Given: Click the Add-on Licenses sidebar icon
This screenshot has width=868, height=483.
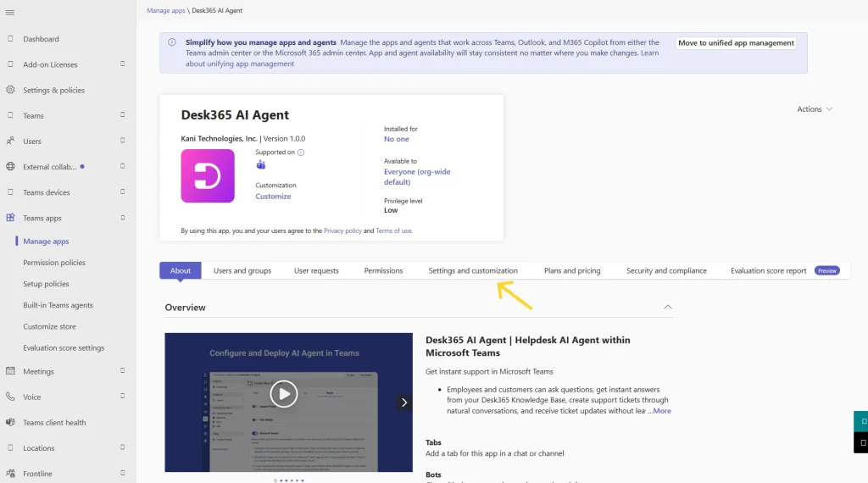Looking at the screenshot, I should (x=10, y=64).
